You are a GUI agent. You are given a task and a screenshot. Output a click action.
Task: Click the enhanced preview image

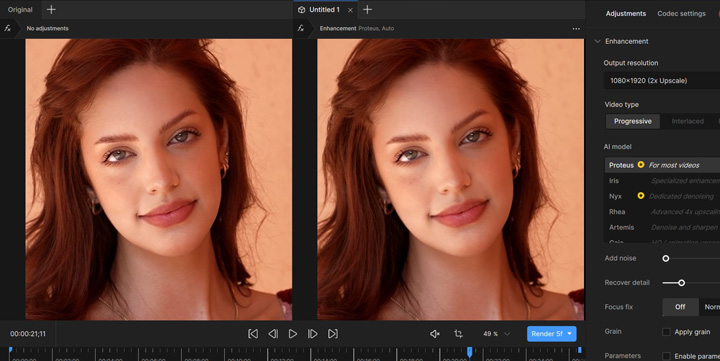[x=450, y=179]
